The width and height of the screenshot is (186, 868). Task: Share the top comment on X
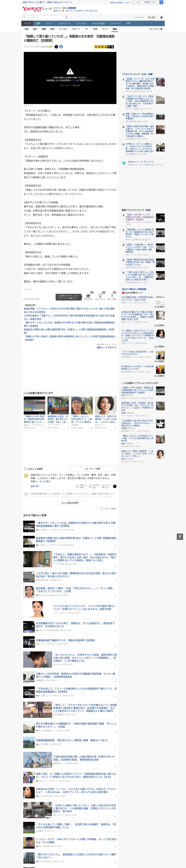click(115, 486)
